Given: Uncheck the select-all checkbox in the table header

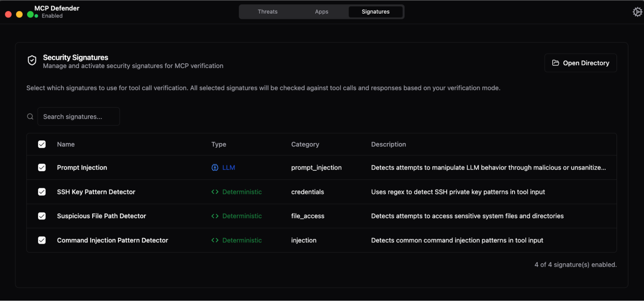Looking at the screenshot, I should coord(42,144).
